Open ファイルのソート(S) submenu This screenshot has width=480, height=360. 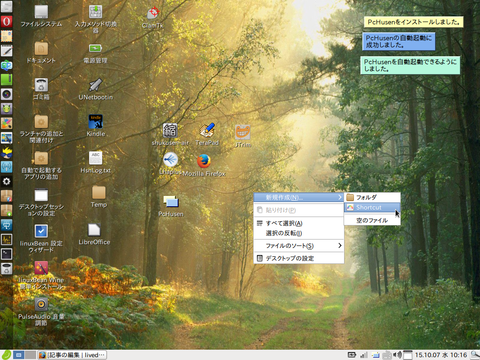click(x=299, y=246)
